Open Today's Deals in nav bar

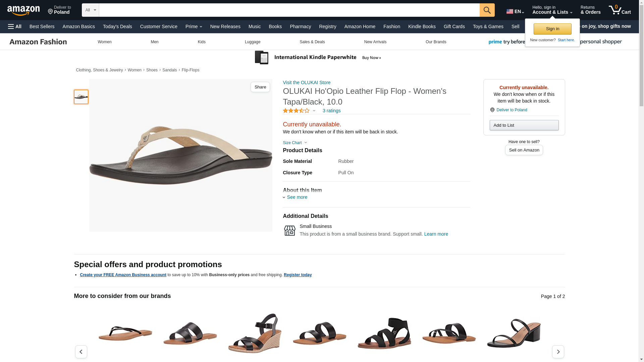tap(117, 26)
